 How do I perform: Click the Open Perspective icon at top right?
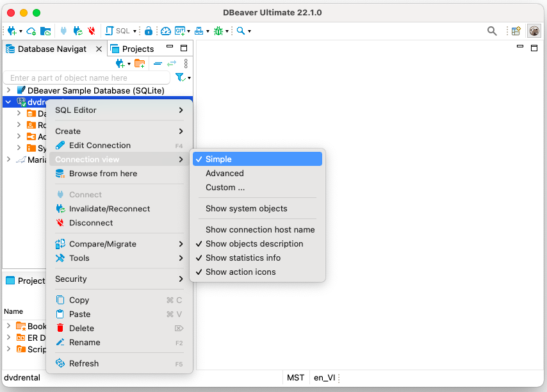coord(516,31)
